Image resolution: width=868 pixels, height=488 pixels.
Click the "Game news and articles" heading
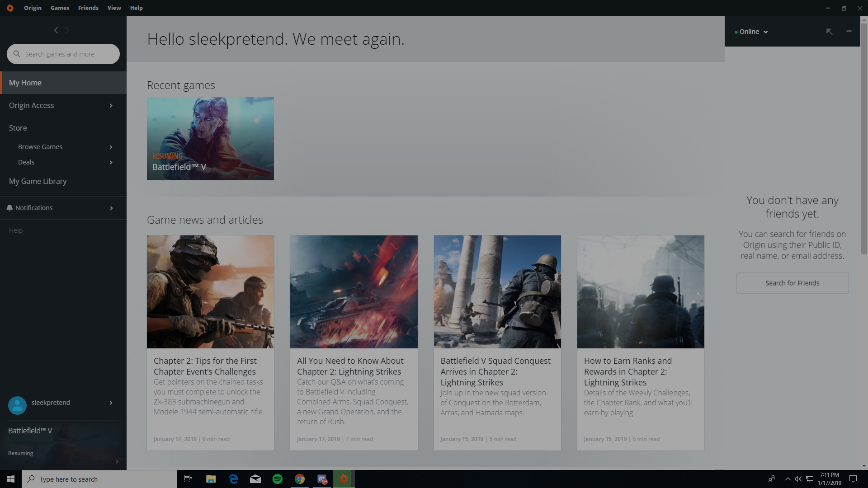click(x=205, y=220)
